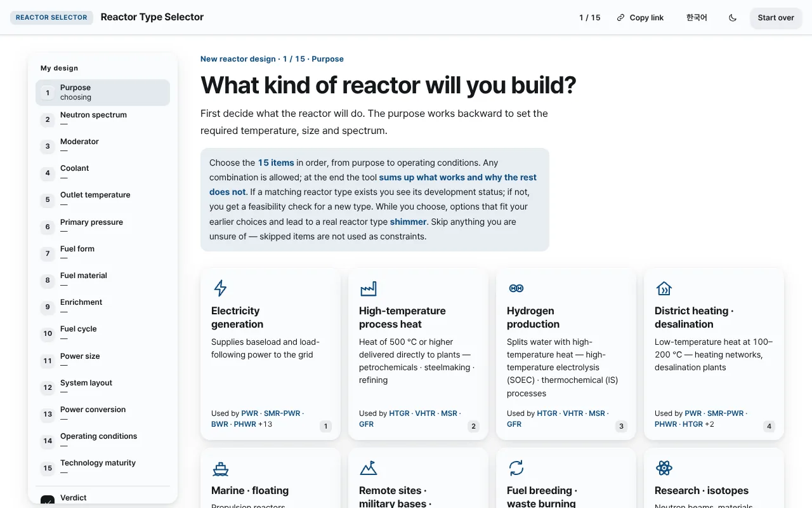Viewport: 812px width, 508px height.
Task: Click the Verdict checkmark icon in sidebar
Action: coord(48,500)
